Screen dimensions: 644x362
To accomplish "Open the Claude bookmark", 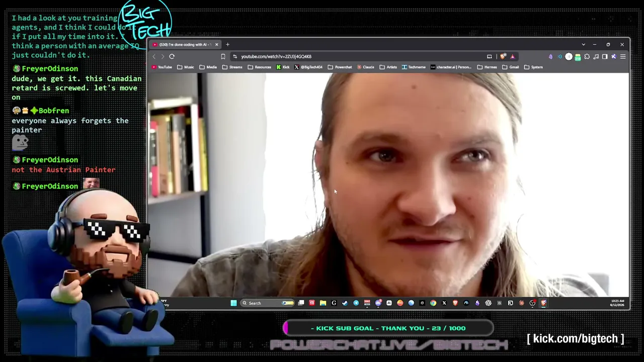I will pos(366,67).
